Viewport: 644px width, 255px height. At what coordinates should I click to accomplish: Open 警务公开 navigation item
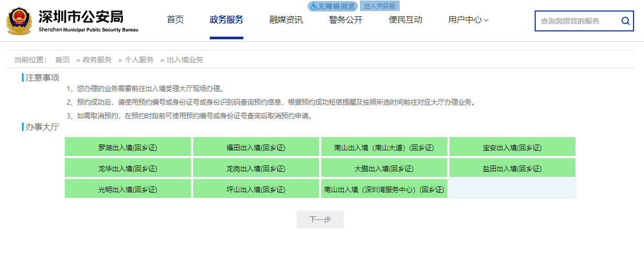point(346,20)
